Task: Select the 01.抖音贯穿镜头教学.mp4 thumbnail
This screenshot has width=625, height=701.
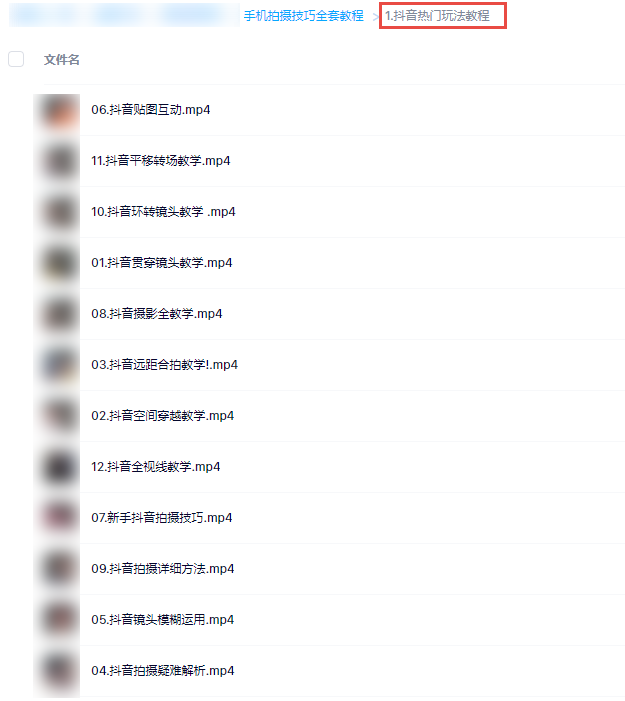Action: coord(58,263)
